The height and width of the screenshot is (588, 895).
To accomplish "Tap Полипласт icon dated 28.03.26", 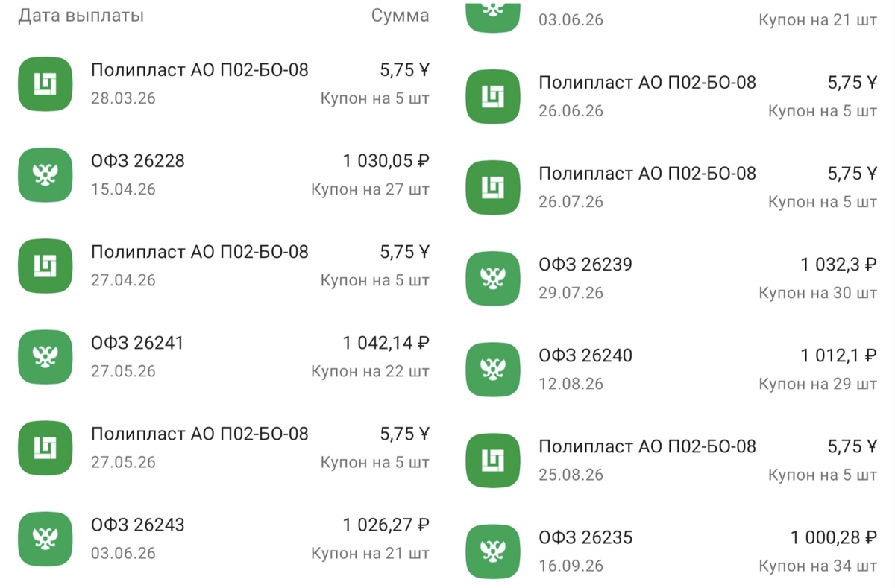I will coord(45,84).
